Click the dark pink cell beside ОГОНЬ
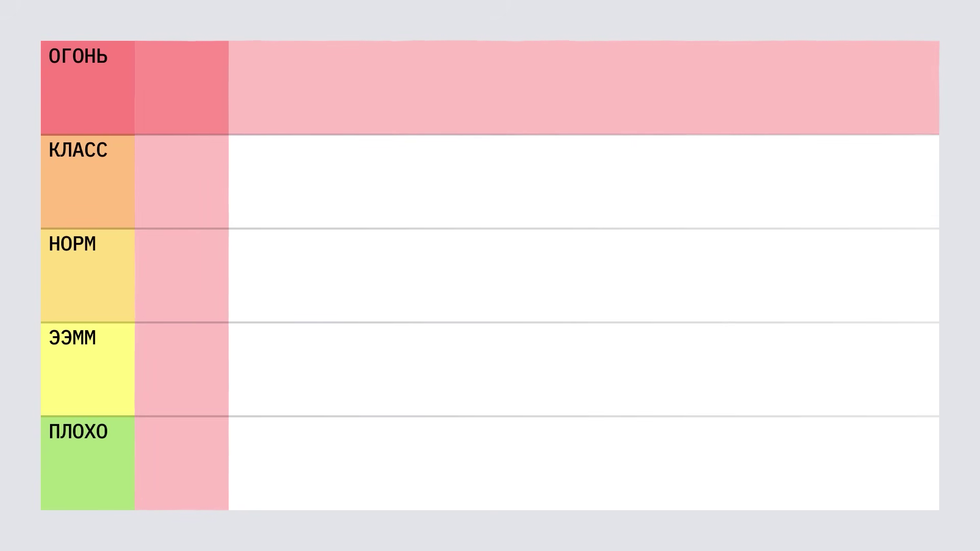This screenshot has width=980, height=551. 182,87
